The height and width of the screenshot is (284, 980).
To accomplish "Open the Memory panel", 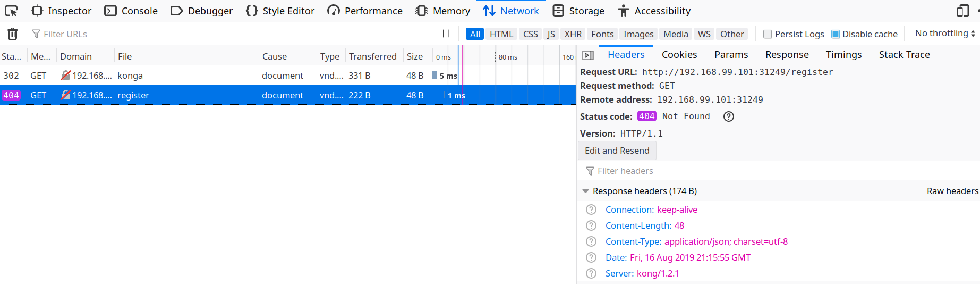I will click(x=443, y=11).
